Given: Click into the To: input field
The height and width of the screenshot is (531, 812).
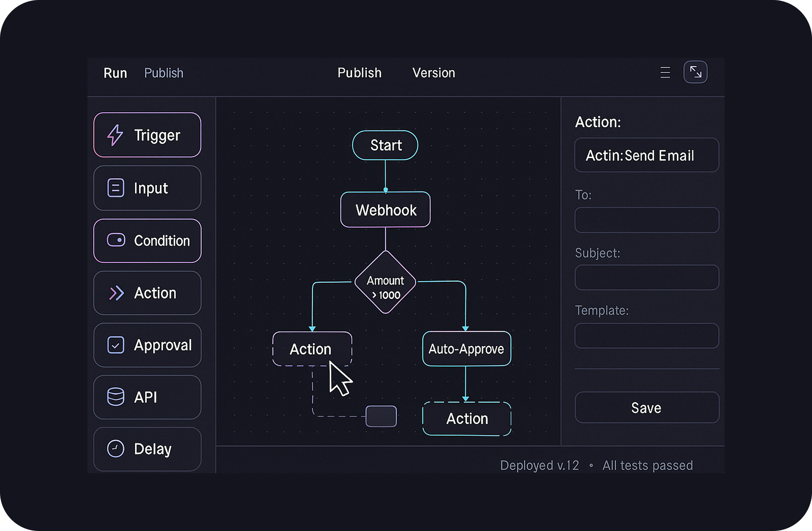Looking at the screenshot, I should (x=646, y=220).
